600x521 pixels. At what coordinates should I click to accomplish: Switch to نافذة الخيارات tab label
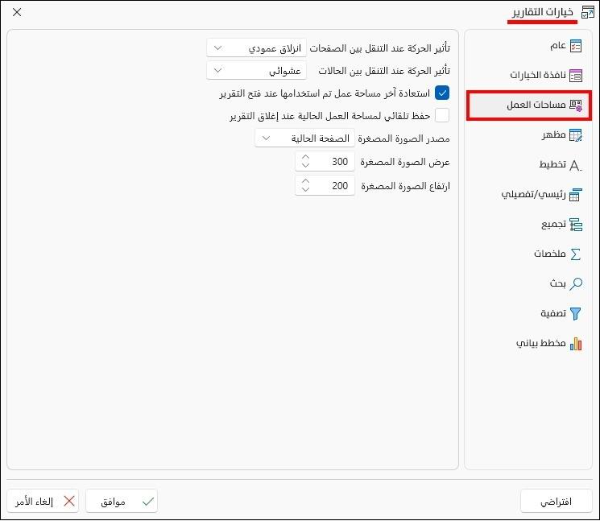[x=538, y=75]
